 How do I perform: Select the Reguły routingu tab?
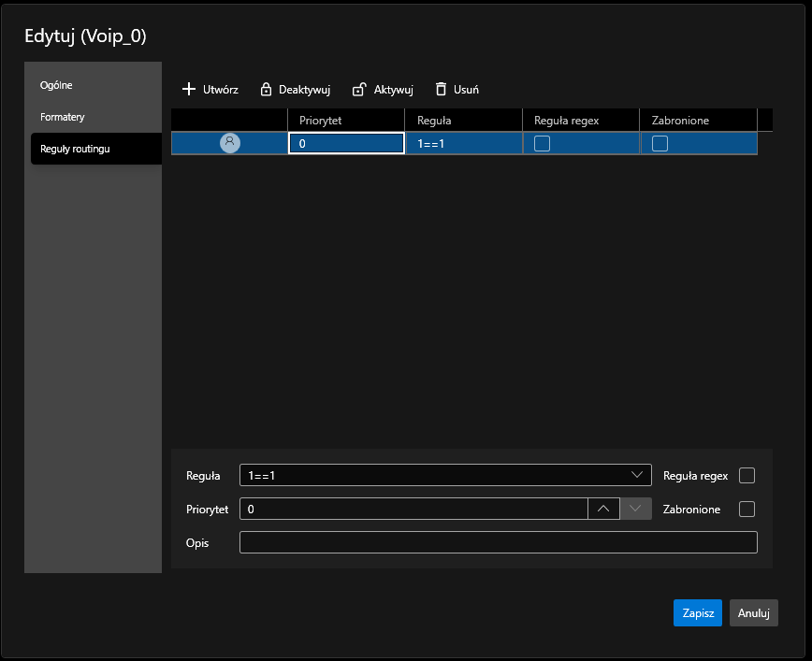click(x=76, y=149)
